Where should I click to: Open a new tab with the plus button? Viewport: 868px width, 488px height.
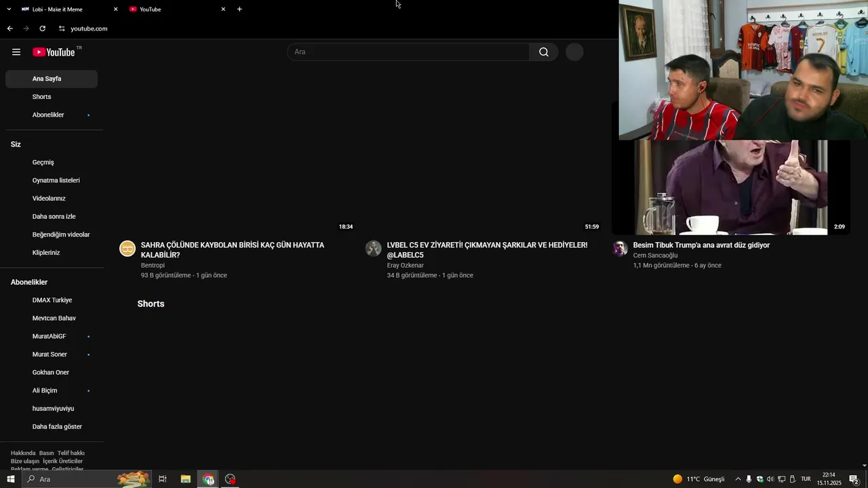pyautogui.click(x=239, y=9)
